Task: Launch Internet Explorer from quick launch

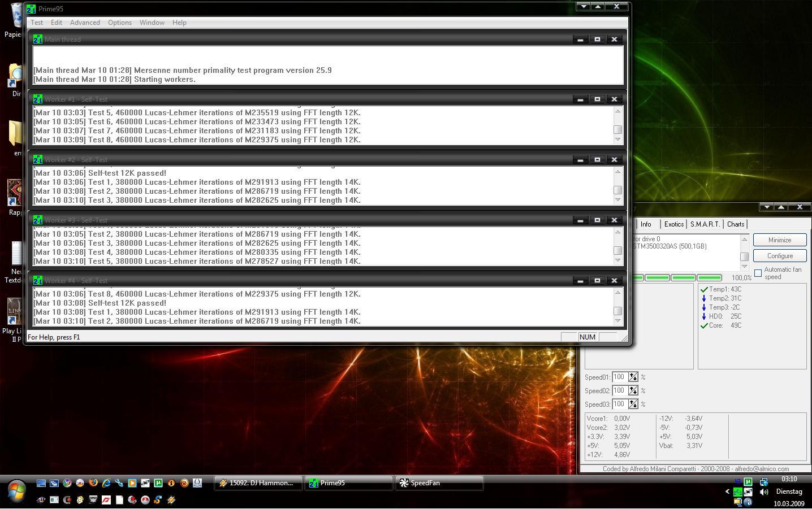Action: (x=106, y=483)
